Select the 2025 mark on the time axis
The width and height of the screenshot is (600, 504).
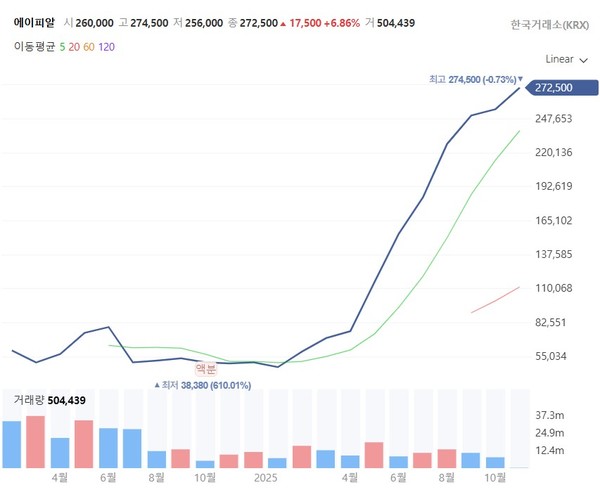click(265, 479)
